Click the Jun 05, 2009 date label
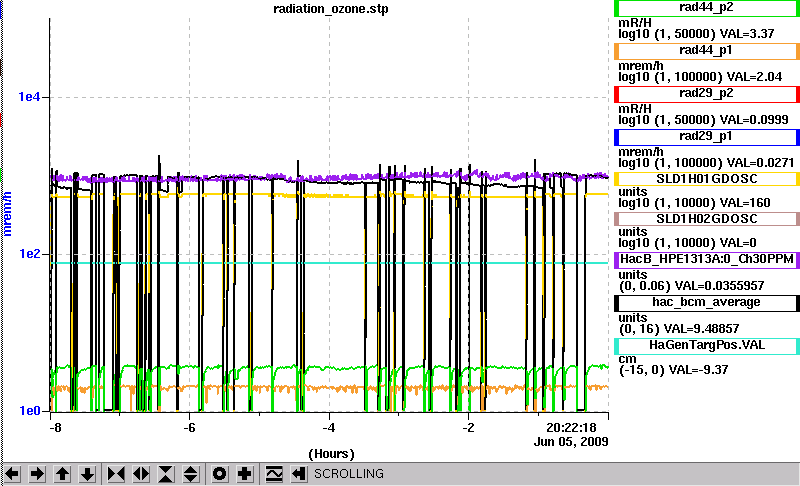The width and height of the screenshot is (800, 486). click(571, 442)
